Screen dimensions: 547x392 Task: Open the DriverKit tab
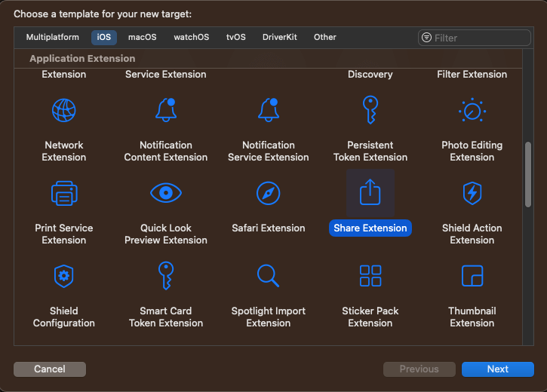(280, 37)
